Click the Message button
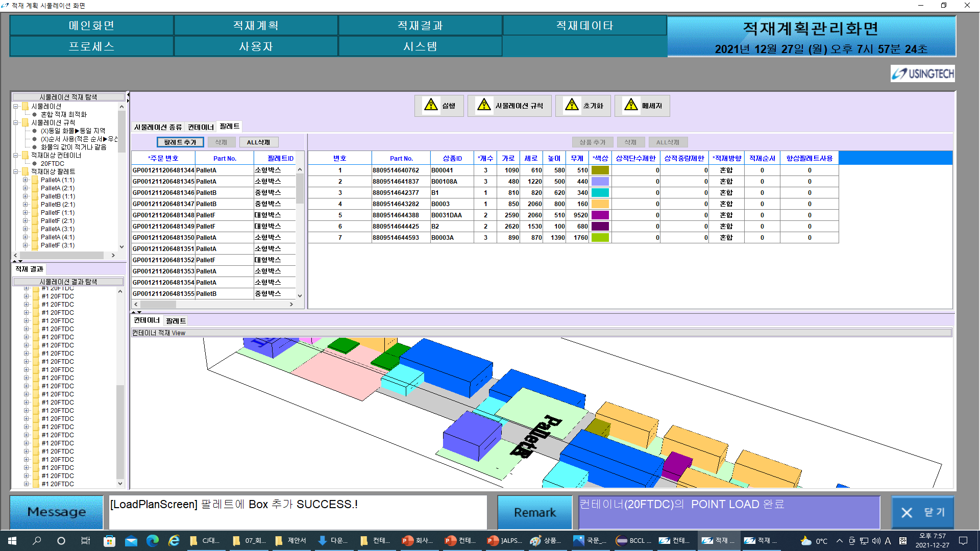 tap(56, 512)
